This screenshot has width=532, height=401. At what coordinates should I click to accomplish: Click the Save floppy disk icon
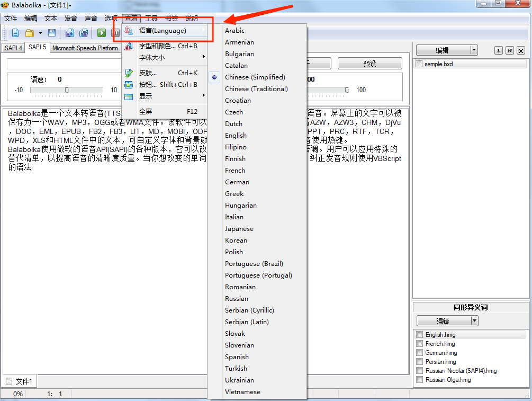click(x=52, y=33)
